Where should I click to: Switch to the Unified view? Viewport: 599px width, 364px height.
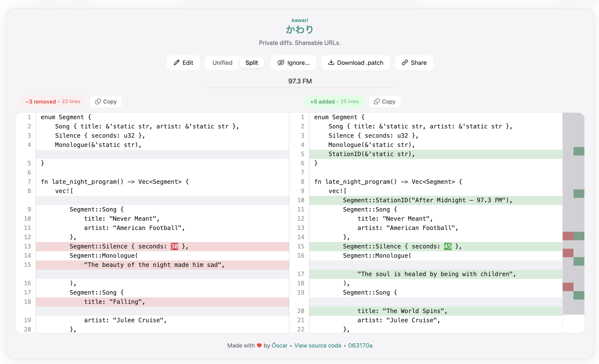(x=222, y=63)
